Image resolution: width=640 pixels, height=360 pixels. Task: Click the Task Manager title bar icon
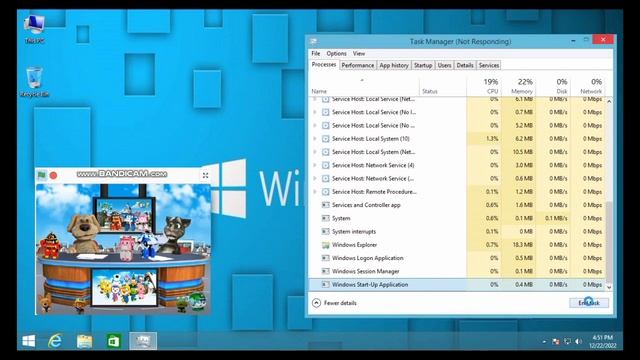[313, 41]
